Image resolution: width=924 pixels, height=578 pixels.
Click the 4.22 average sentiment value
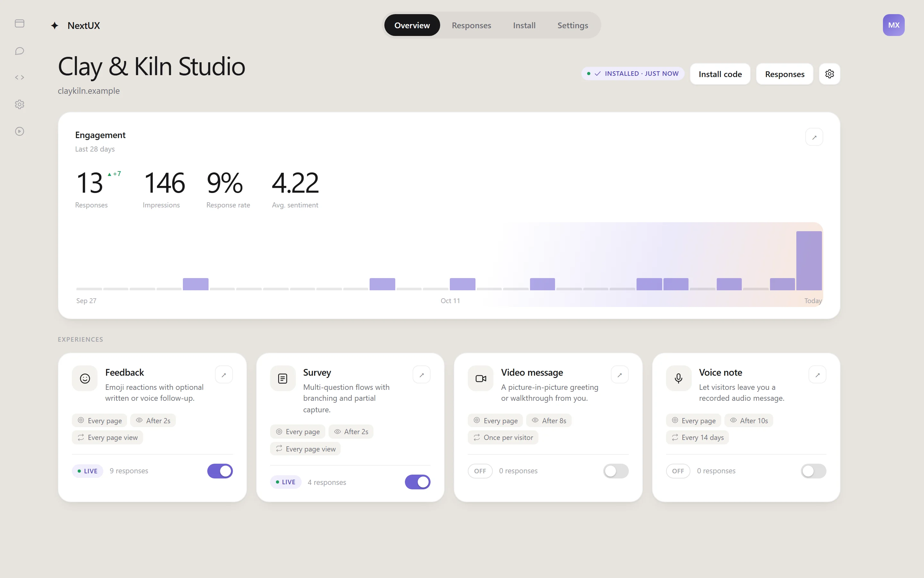tap(295, 183)
